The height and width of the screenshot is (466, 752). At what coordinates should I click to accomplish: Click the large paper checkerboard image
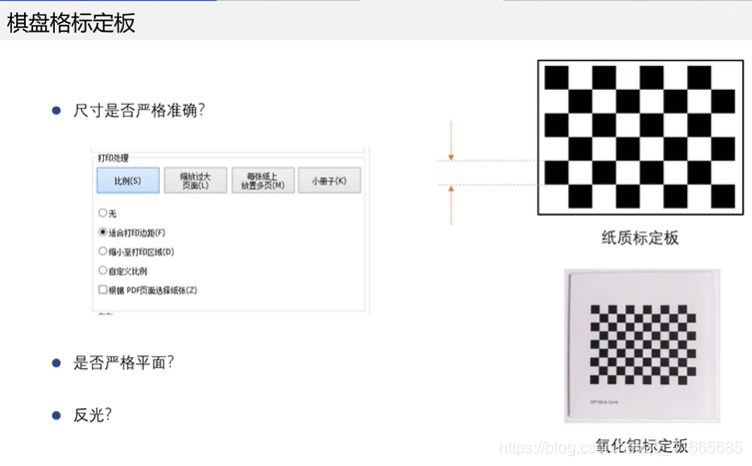point(640,137)
